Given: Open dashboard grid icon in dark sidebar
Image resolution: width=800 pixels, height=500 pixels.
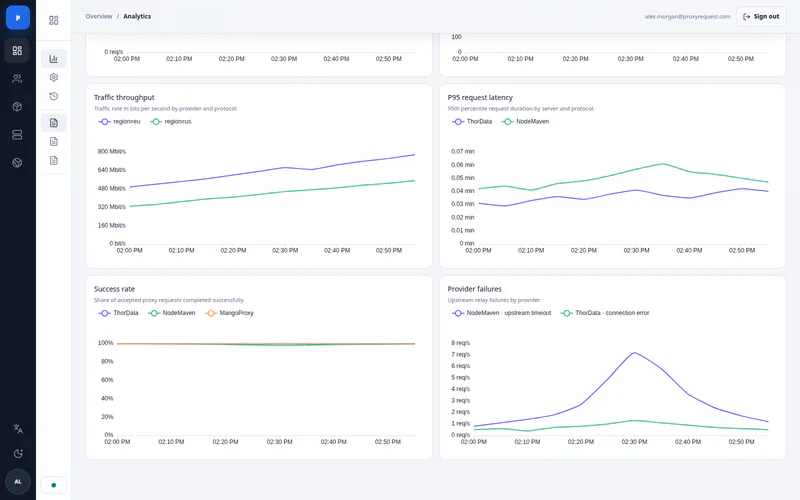Looking at the screenshot, I should pos(17,51).
